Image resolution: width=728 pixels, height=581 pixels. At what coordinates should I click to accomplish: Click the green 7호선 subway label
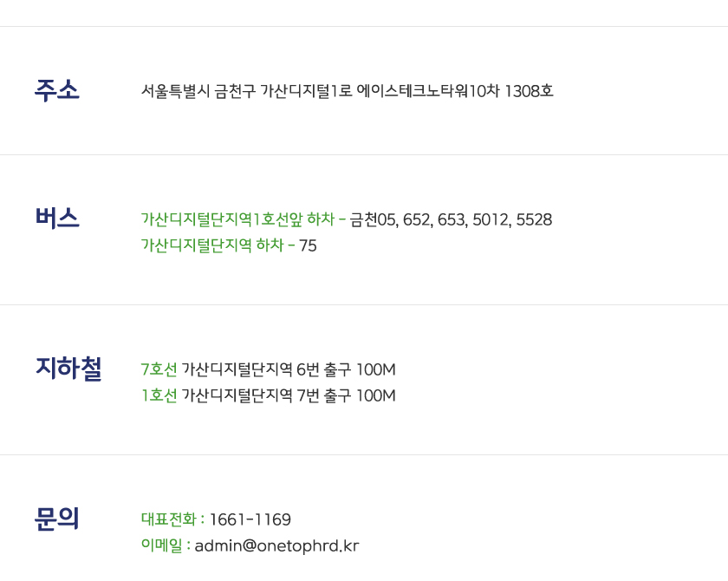[x=159, y=369]
